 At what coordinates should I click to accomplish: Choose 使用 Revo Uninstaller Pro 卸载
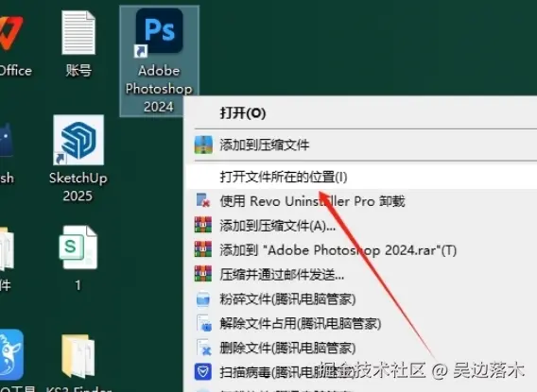(361, 201)
